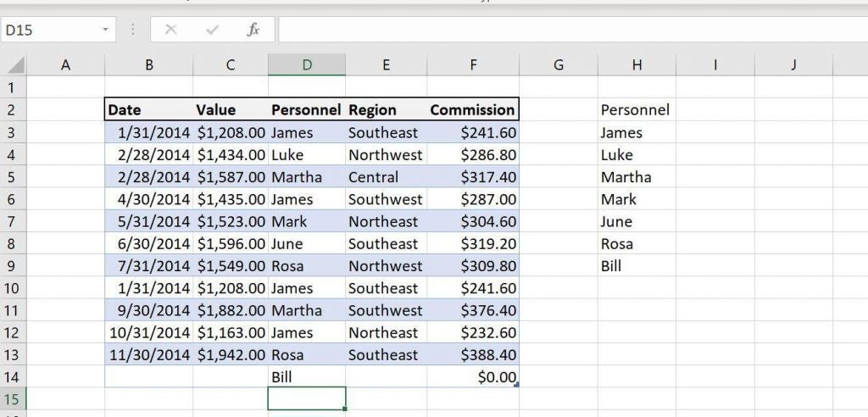Click the $388.40 commission cell

click(473, 354)
